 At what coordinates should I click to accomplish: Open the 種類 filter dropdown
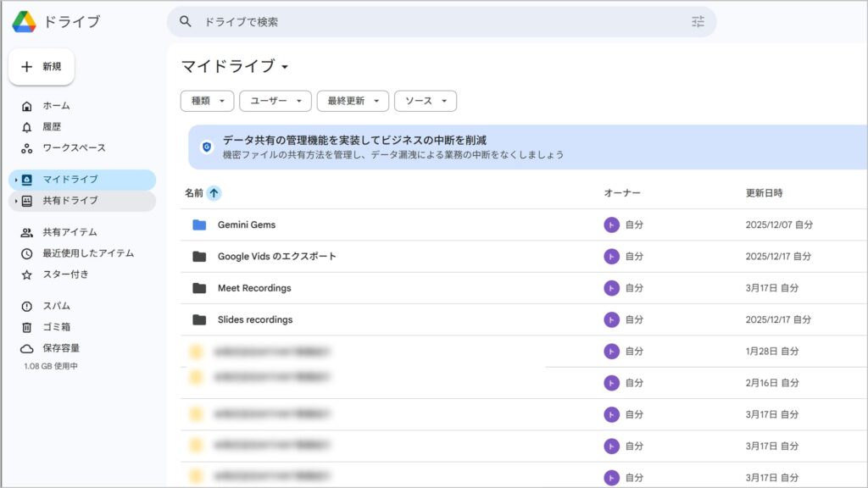click(x=207, y=101)
